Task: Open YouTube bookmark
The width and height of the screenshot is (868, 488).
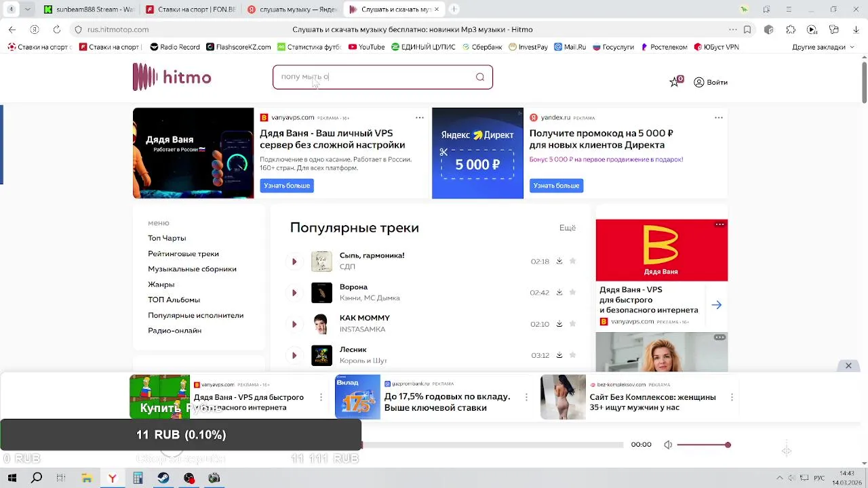Action: [366, 47]
